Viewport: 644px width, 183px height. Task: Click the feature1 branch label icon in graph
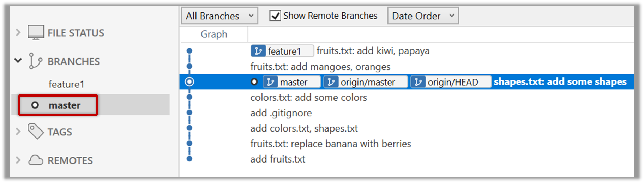point(258,51)
